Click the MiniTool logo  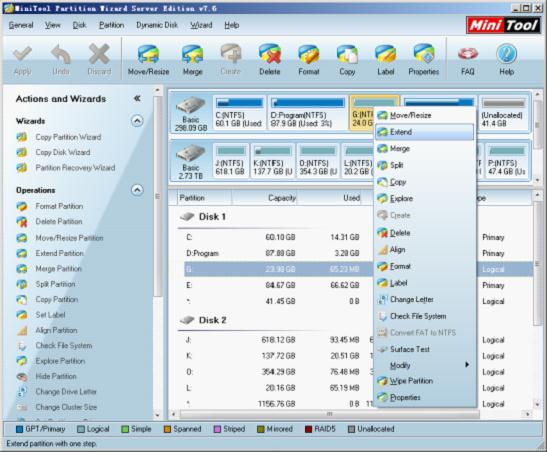point(503,25)
